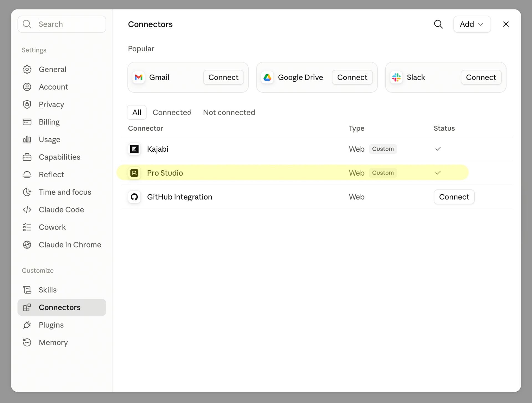Open the Reflect settings page
Screen dimensions: 532x403
click(x=62, y=174)
